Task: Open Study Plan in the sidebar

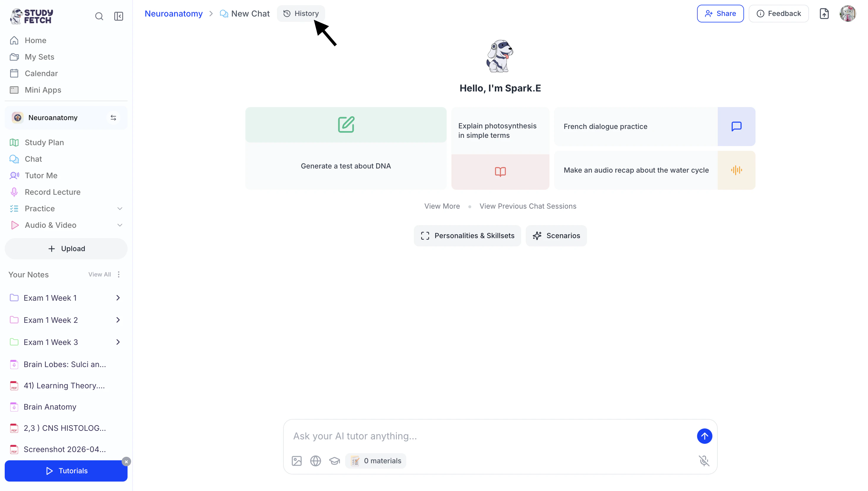Action: (x=44, y=142)
